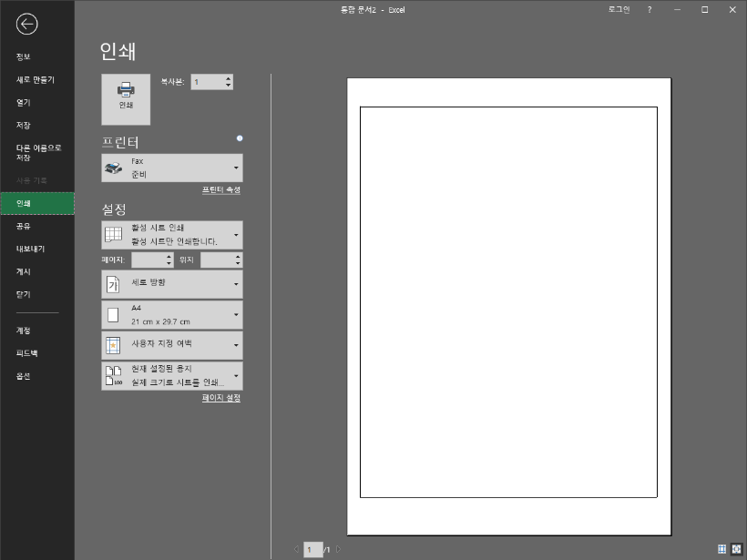Click the printer info icon
This screenshot has height=560, width=747.
tap(240, 138)
